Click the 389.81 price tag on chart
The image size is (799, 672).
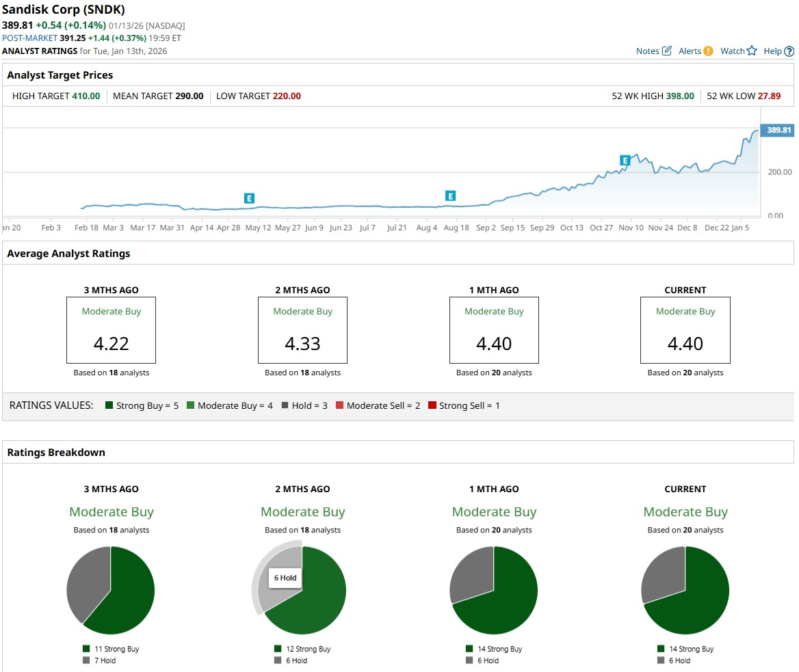777,130
